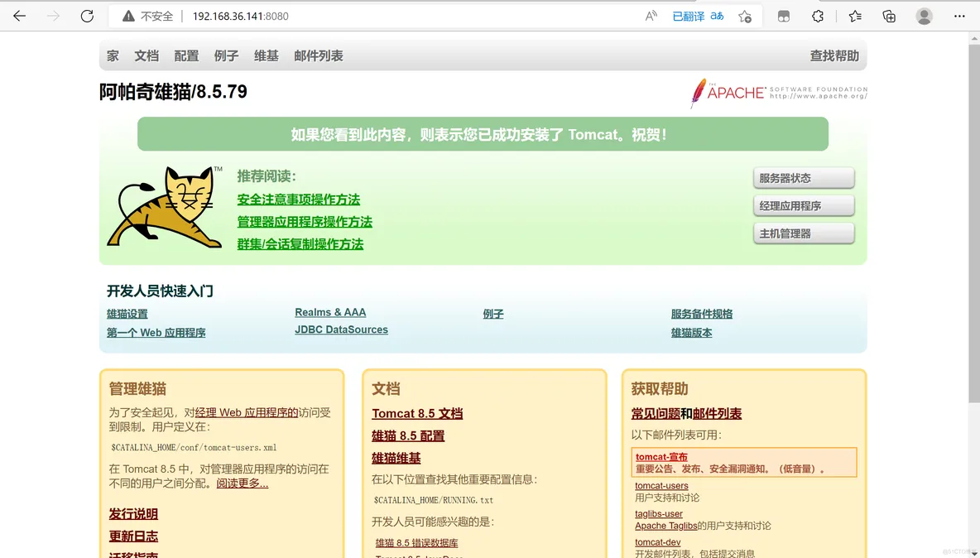Open 第一个 Web 应用程序 link
The width and height of the screenshot is (980, 558).
(156, 333)
